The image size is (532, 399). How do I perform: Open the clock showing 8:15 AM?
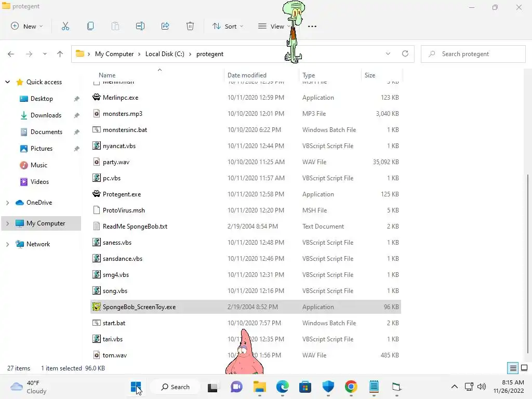click(x=509, y=387)
